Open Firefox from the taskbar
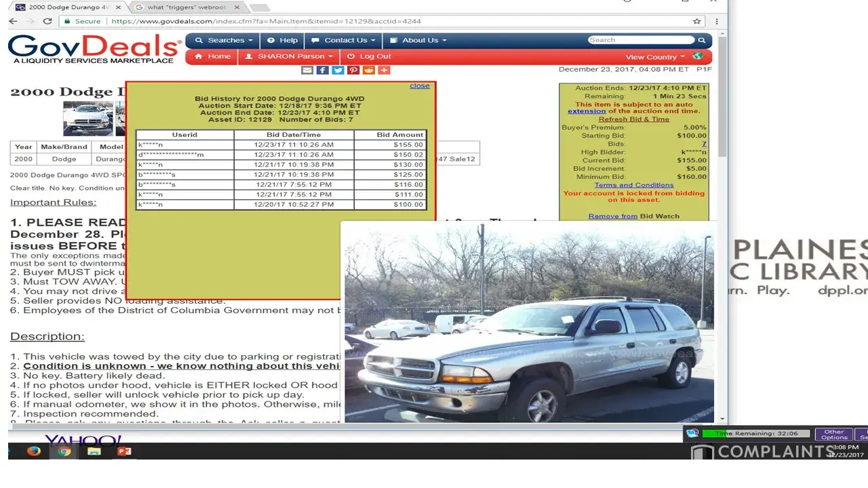Image resolution: width=868 pixels, height=488 pixels. click(x=34, y=451)
